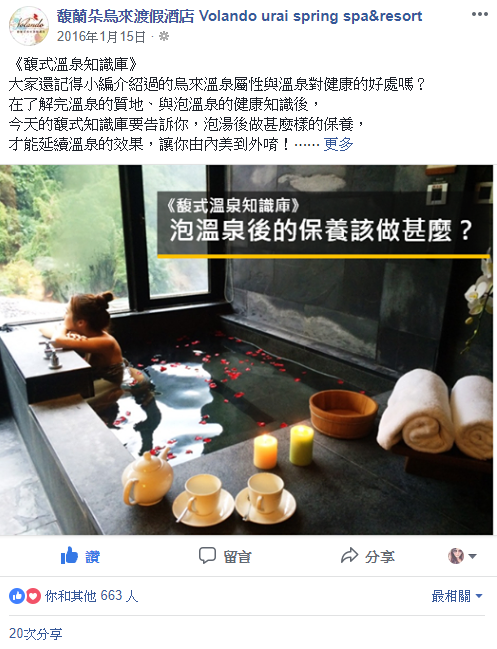The image size is (497, 649).
Task: Click the 分享 share arrow icon
Action: click(349, 555)
